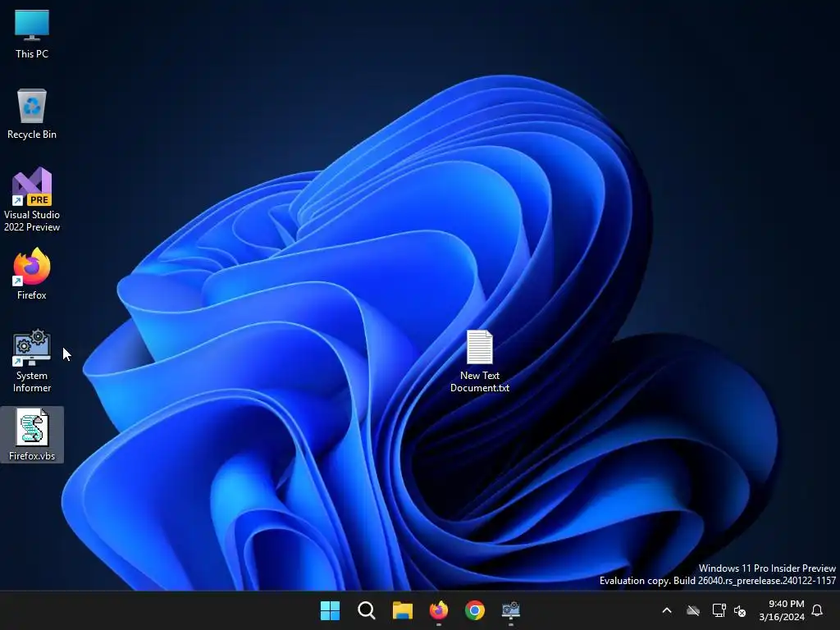Open Firefox from the taskbar

pyautogui.click(x=439, y=610)
